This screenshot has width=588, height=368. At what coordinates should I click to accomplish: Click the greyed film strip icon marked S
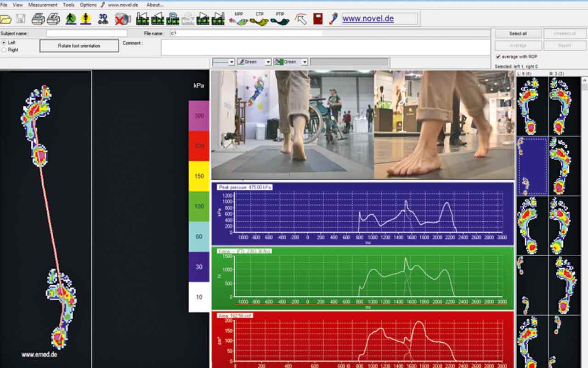click(x=187, y=19)
